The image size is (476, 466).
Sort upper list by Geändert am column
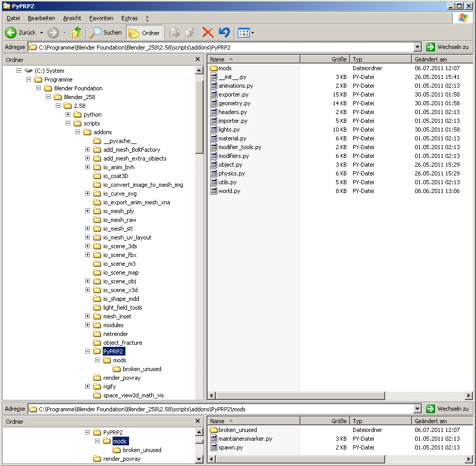click(442, 59)
